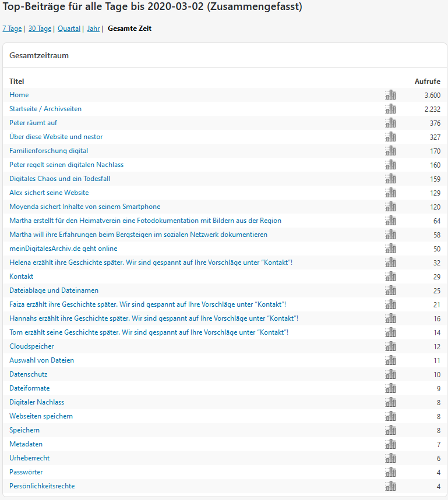Open stats icon for Familienforschung digital
The height and width of the screenshot is (500, 448).
tap(390, 151)
